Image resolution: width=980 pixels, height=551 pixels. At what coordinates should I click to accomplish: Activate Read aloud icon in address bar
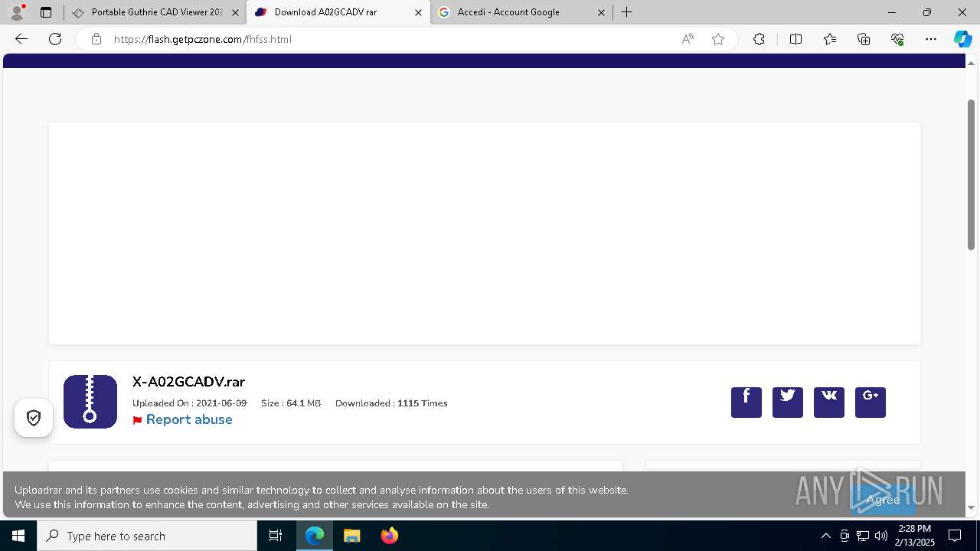pyautogui.click(x=688, y=39)
